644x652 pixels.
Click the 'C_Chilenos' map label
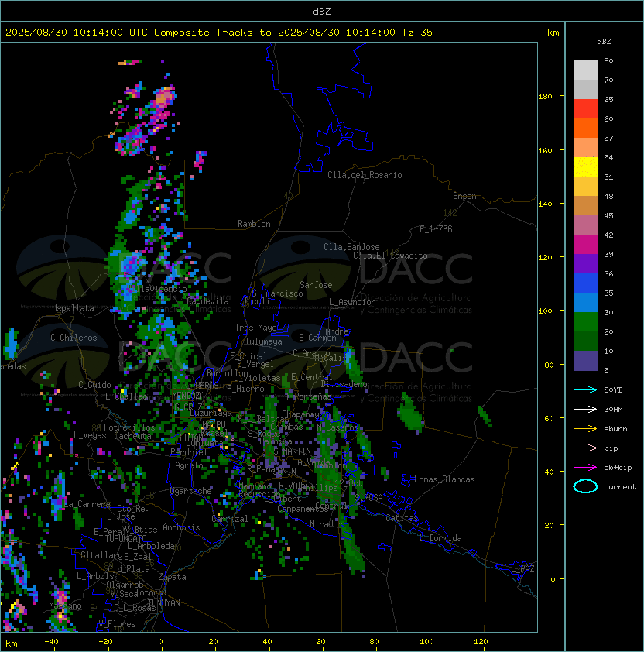pyautogui.click(x=74, y=338)
